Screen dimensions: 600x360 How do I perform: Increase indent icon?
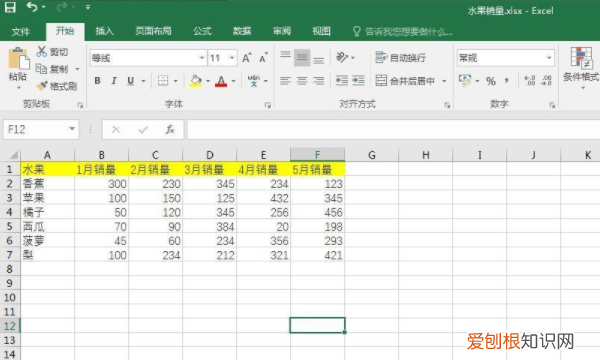click(358, 81)
